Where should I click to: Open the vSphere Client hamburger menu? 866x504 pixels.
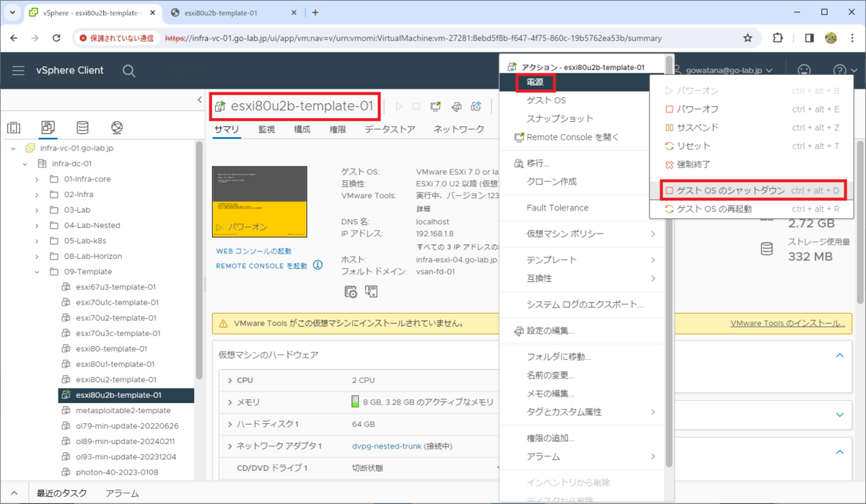[19, 70]
